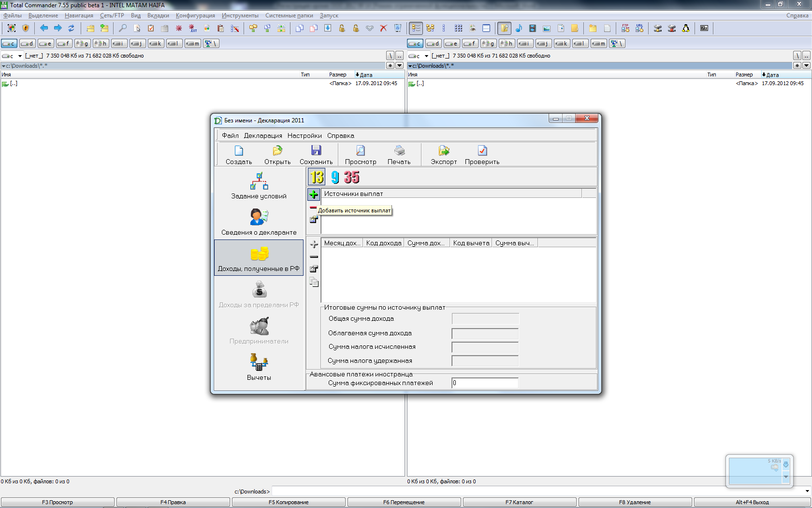
Task: Save the declaration with Сохранить
Action: (x=316, y=155)
